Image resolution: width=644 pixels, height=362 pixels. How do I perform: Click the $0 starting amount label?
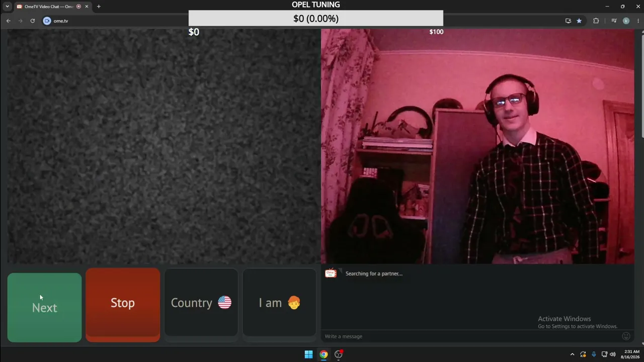click(194, 32)
